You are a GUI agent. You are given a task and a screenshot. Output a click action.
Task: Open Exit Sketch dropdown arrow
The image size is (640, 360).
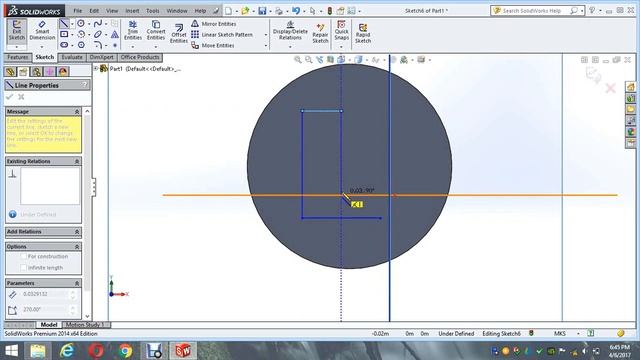point(17,47)
